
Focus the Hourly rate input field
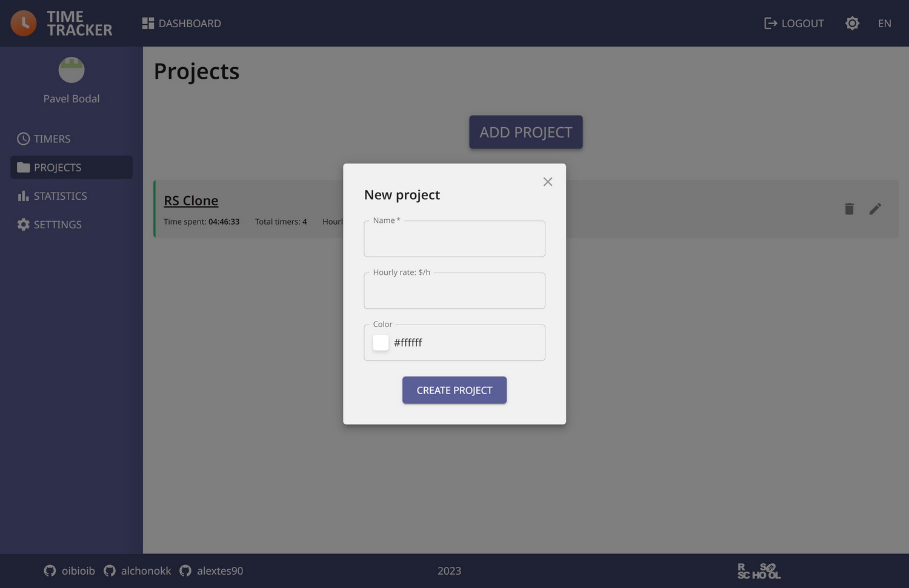(454, 291)
